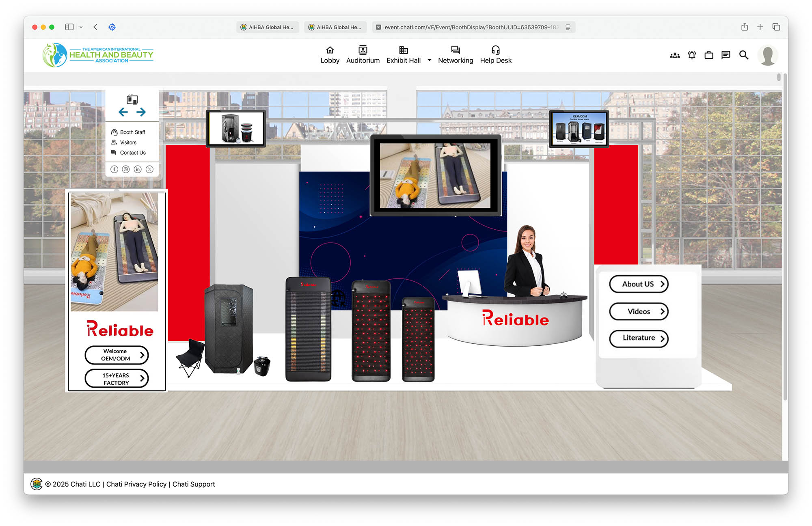This screenshot has height=526, width=812.
Task: Go to next booth with right arrow
Action: pos(141,112)
